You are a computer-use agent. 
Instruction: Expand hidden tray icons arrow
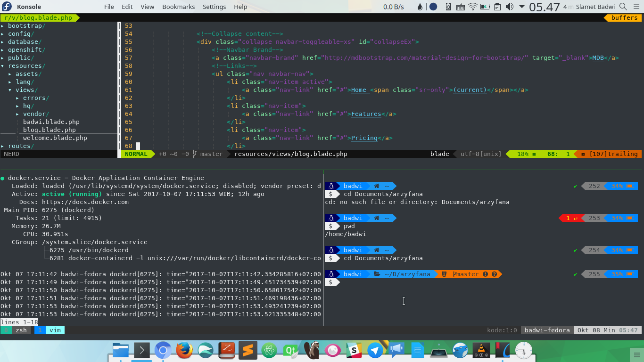[522, 7]
